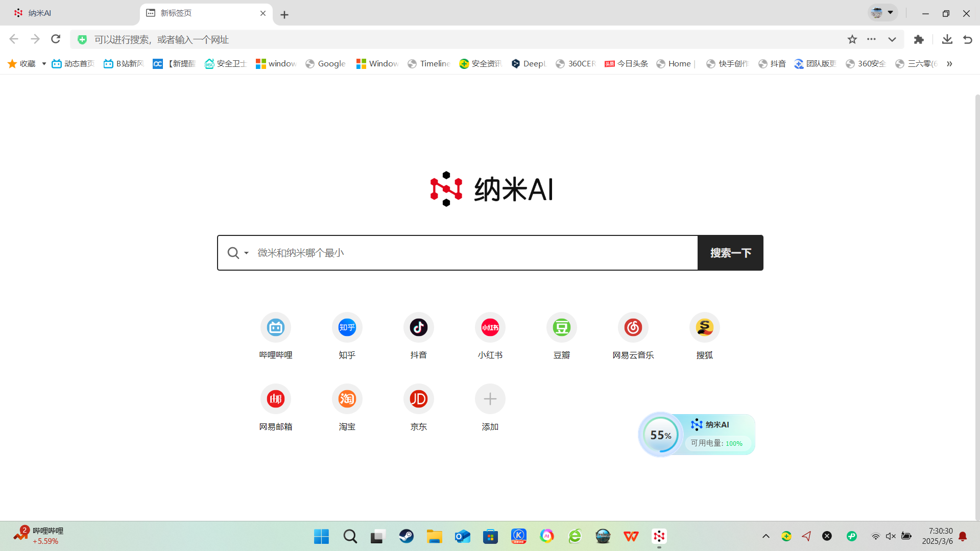Open the 团队版更 bookmark
Image resolution: width=980 pixels, height=551 pixels.
(x=815, y=63)
